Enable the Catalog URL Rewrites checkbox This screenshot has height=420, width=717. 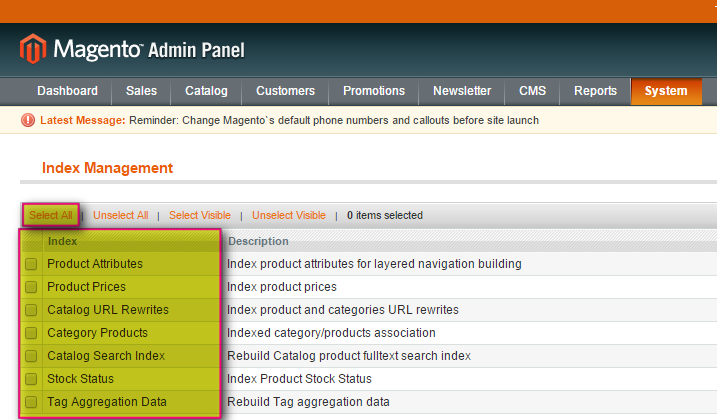point(32,310)
